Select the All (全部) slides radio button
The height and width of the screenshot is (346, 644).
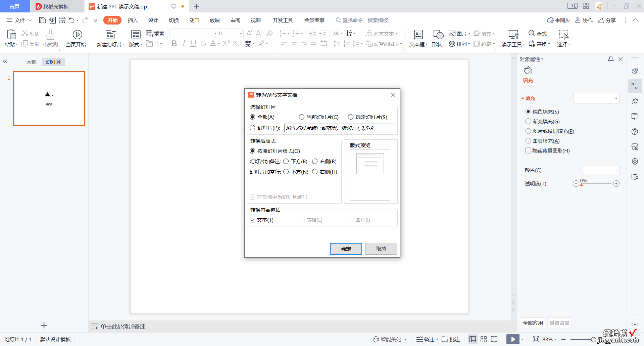point(252,117)
